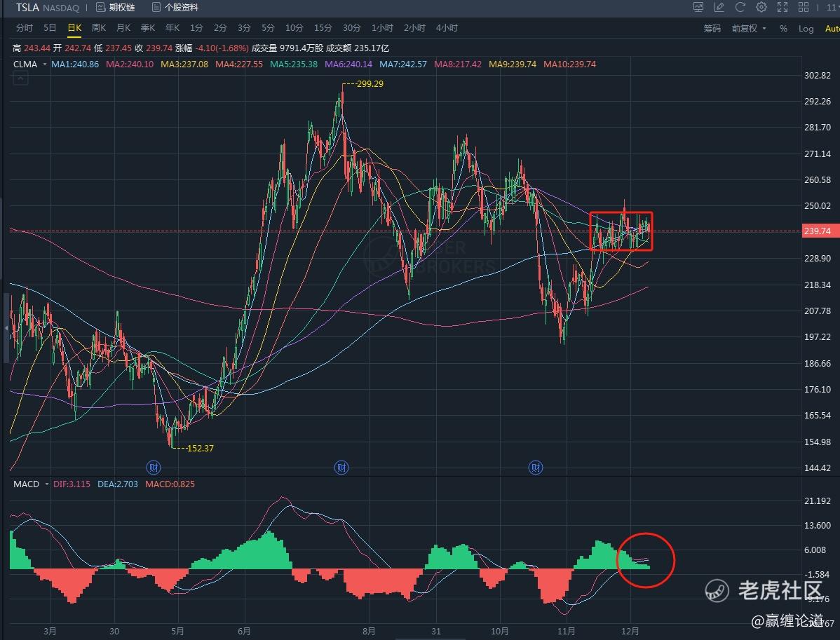
Task: Click the MA10:239.74 legend value
Action: tap(569, 64)
